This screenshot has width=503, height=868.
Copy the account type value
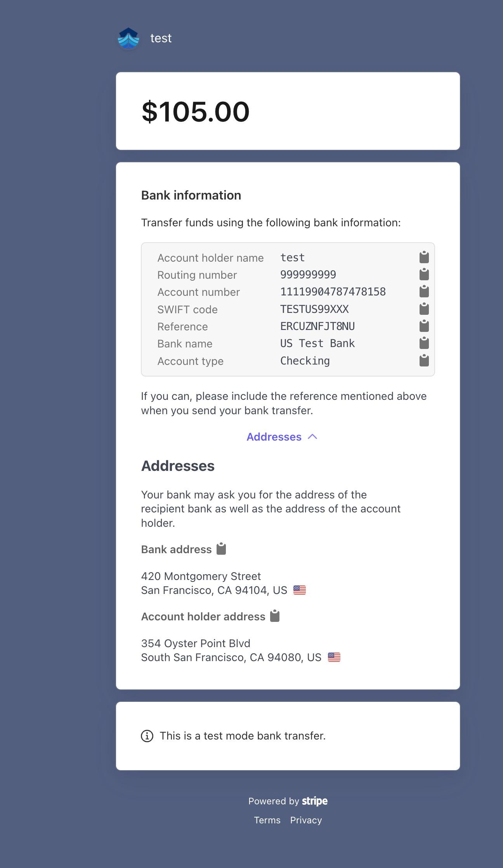[424, 361]
